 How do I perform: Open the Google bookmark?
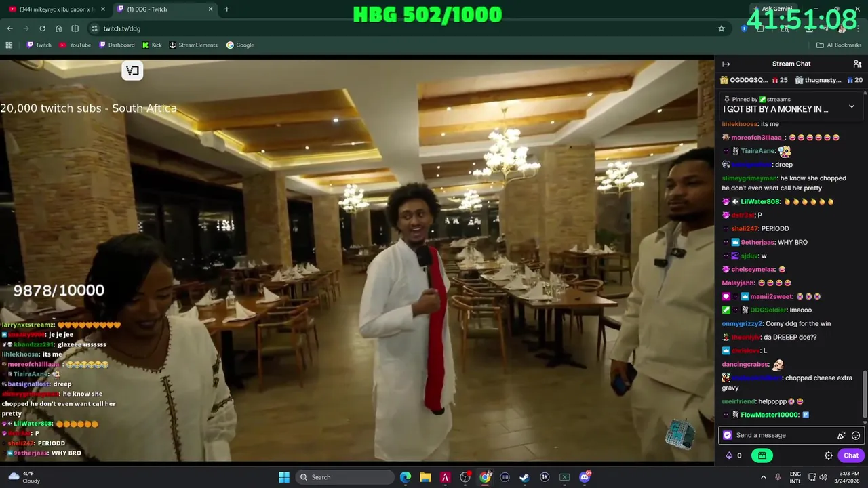240,45
